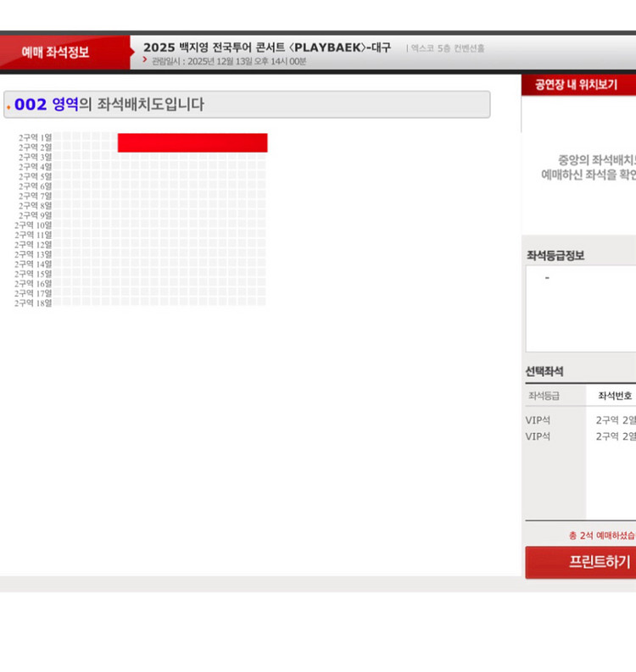The height and width of the screenshot is (672, 636).
Task: Open the 공연장 내 위치보기 tab
Action: point(577,85)
